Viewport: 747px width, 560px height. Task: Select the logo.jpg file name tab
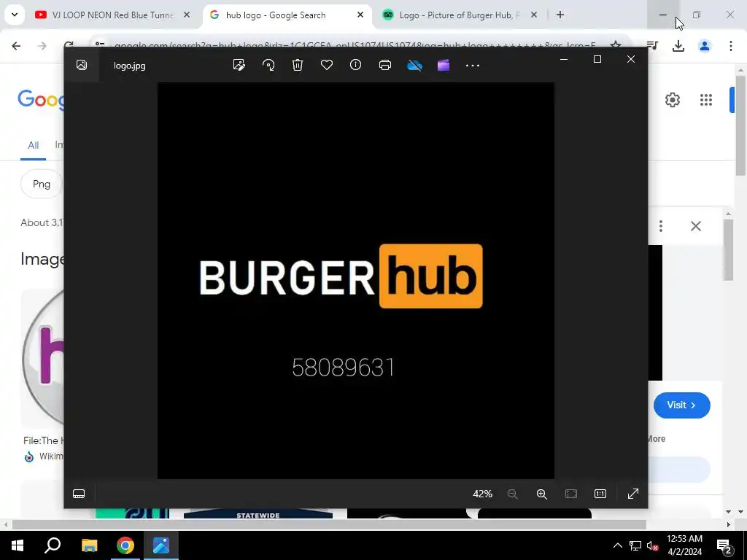click(130, 66)
